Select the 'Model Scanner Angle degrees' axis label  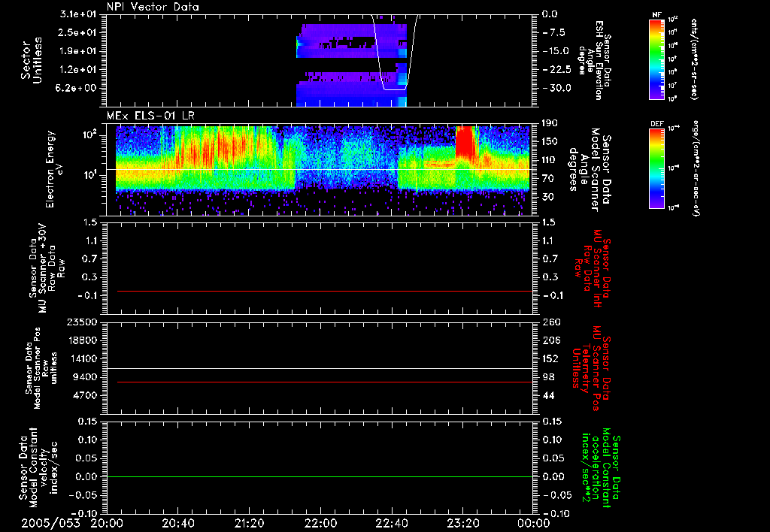[x=589, y=170]
